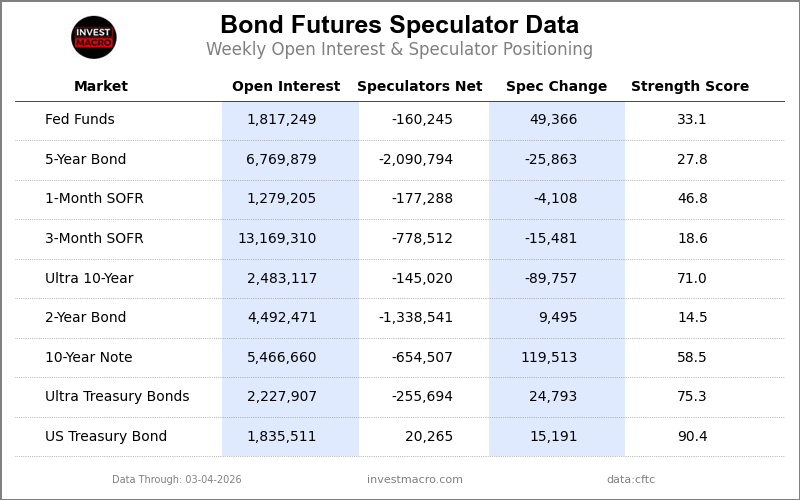Click the Speculators Net column header
The image size is (800, 500).
pyautogui.click(x=420, y=87)
